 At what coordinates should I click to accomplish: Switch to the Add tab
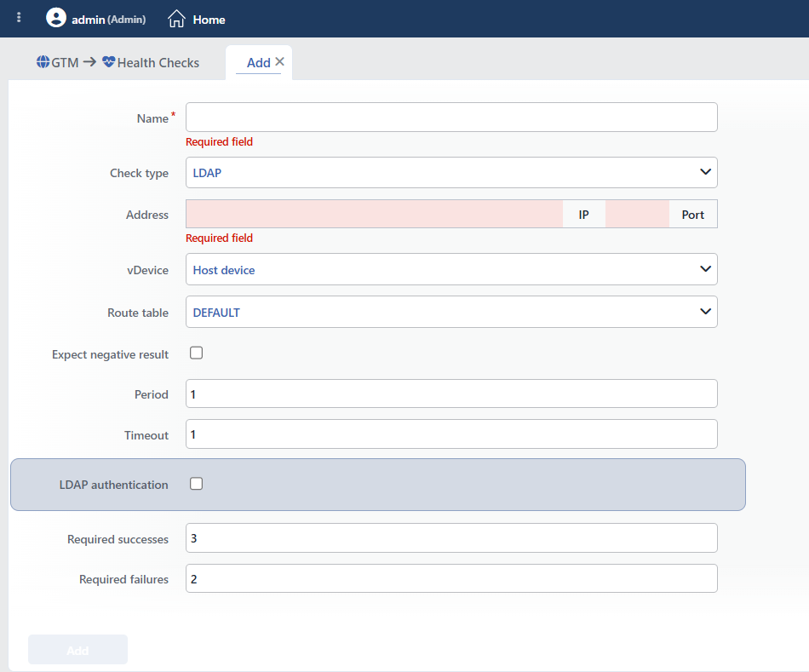coord(259,63)
